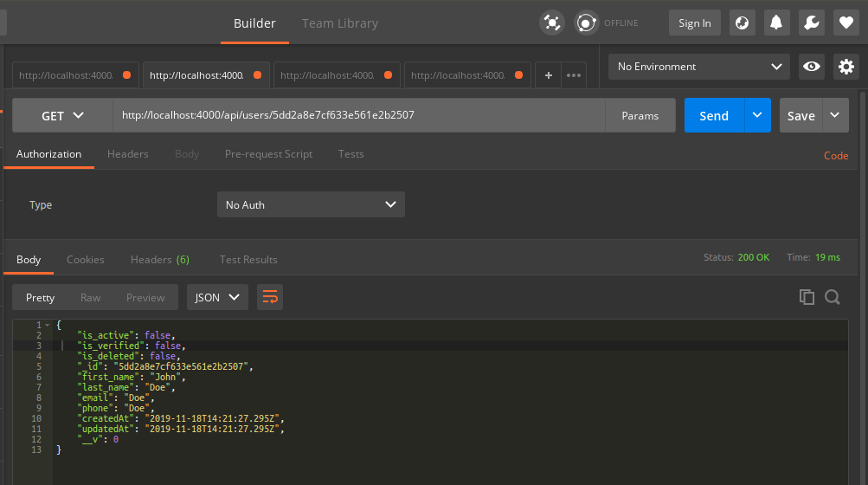Open the interceptor/proxy capture icon
This screenshot has height=485, width=868.
pyautogui.click(x=552, y=23)
